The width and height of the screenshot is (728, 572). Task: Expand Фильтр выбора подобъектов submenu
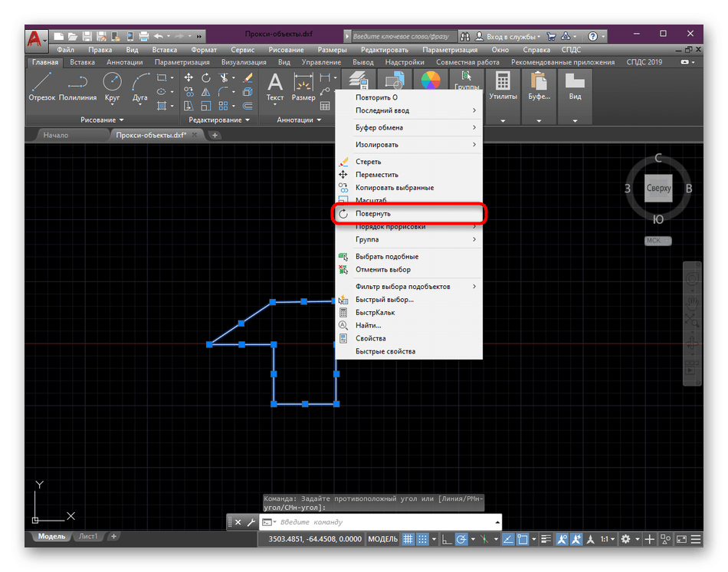[408, 286]
